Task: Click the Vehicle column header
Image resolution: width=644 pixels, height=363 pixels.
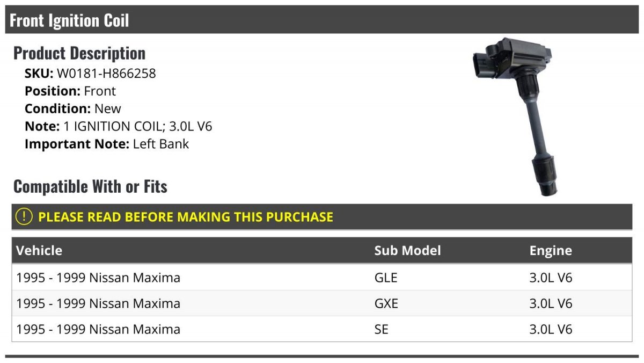Action: pyautogui.click(x=39, y=250)
